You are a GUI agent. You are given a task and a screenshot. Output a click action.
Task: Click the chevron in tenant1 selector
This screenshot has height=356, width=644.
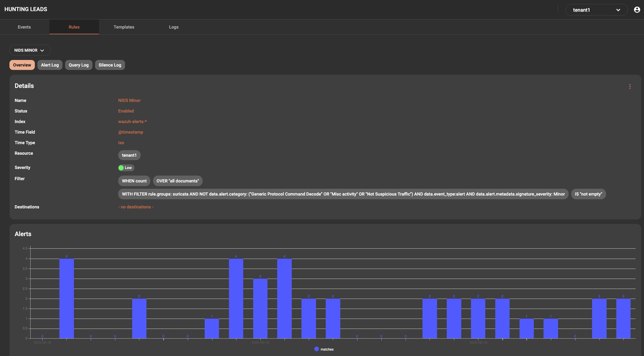618,10
